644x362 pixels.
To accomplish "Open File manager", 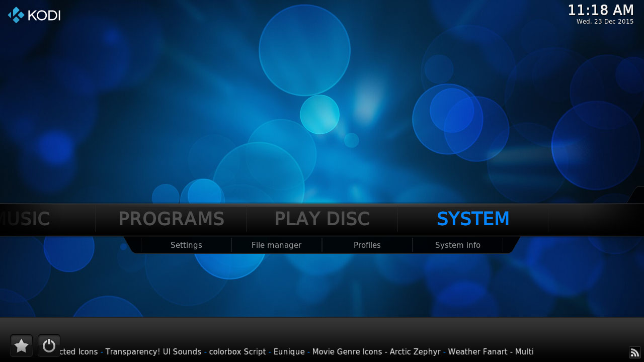I will [x=276, y=245].
